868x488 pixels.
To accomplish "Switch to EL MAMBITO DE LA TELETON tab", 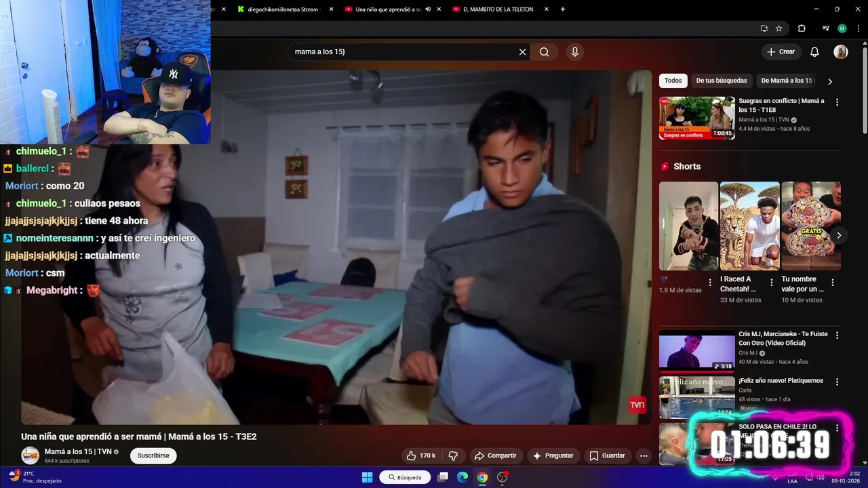I will pyautogui.click(x=500, y=9).
